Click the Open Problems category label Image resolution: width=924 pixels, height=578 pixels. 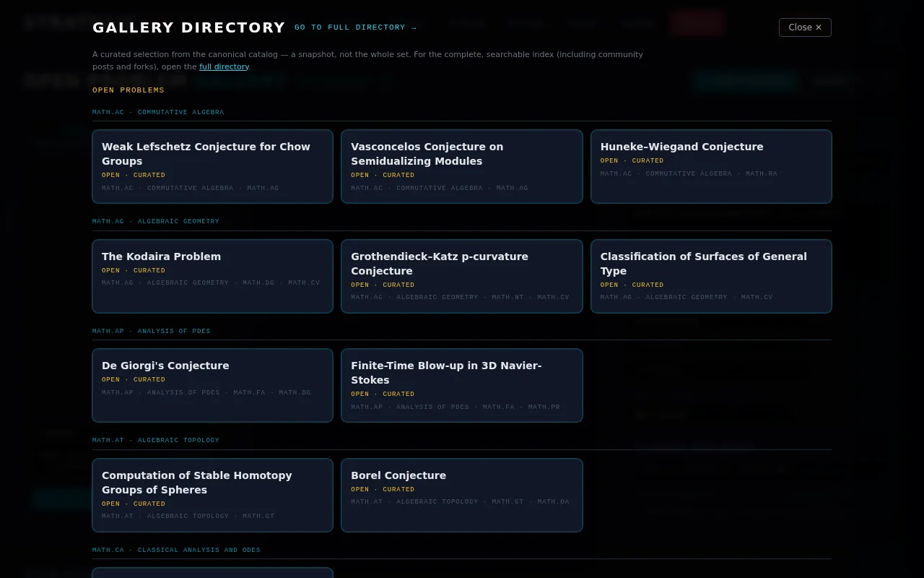[128, 90]
